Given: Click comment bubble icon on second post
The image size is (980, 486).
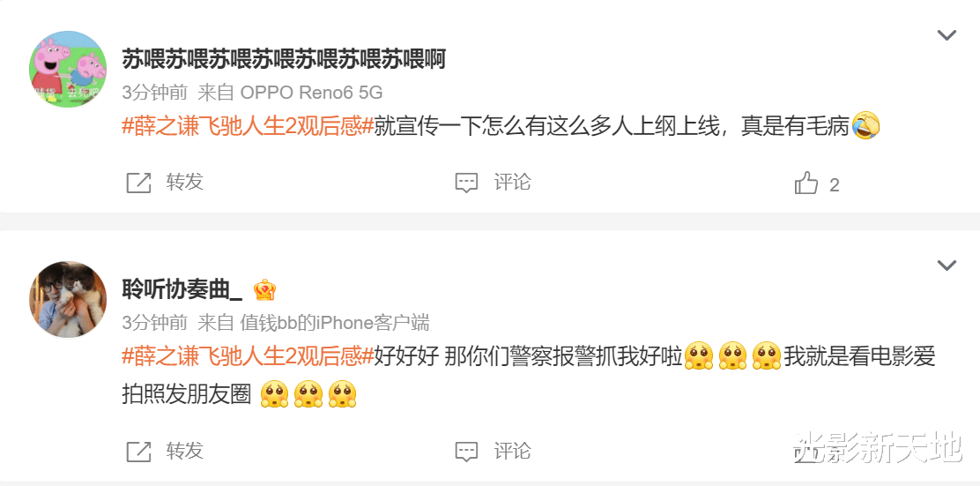Looking at the screenshot, I should pos(466,451).
